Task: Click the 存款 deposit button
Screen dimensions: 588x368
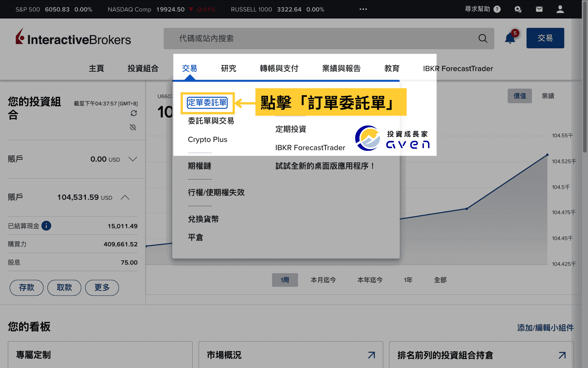Action: [26, 287]
